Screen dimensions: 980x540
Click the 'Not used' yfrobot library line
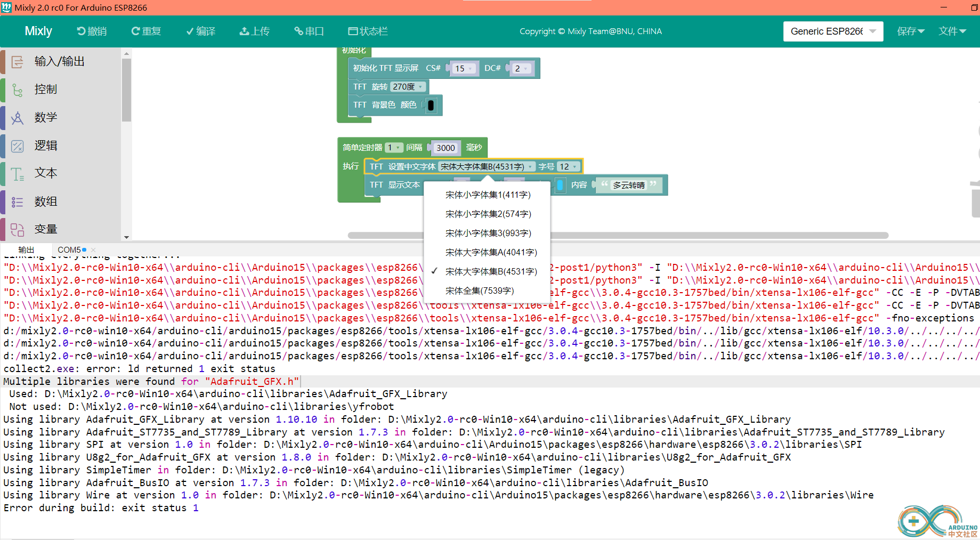point(201,407)
